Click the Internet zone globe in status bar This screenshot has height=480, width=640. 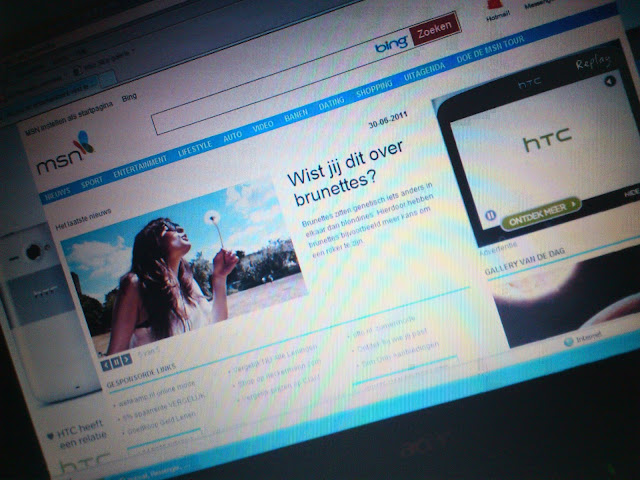568,342
